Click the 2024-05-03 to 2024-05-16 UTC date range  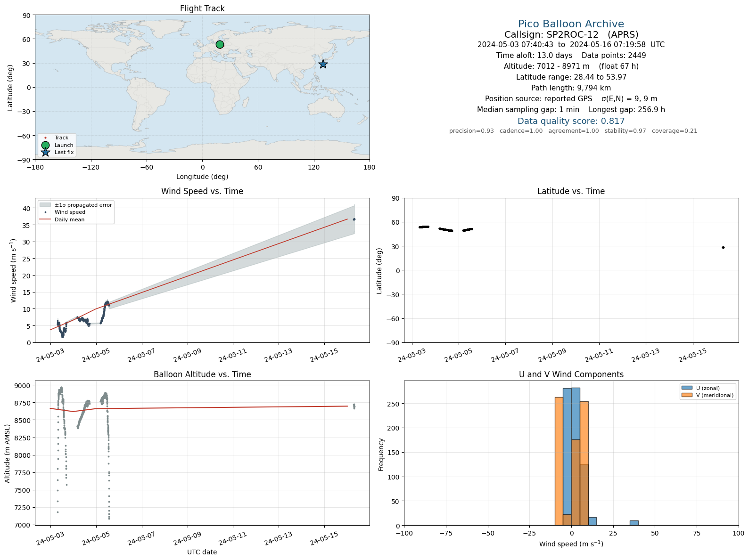pos(571,45)
